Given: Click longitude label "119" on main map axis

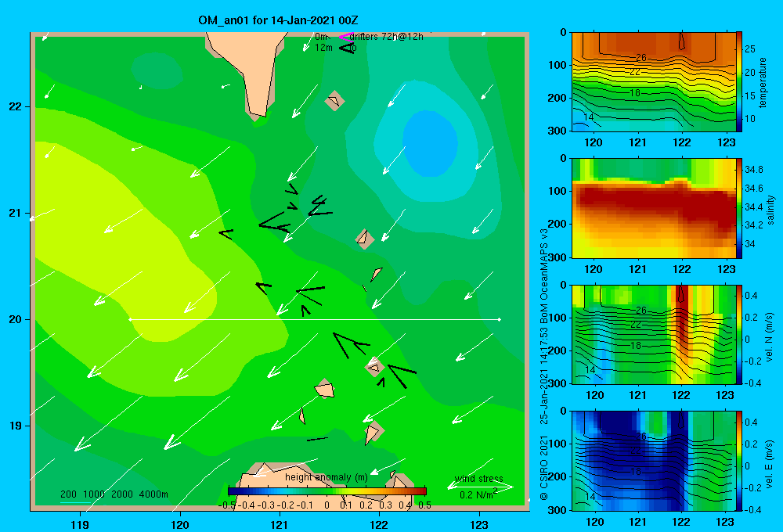Looking at the screenshot, I should click(x=80, y=524).
